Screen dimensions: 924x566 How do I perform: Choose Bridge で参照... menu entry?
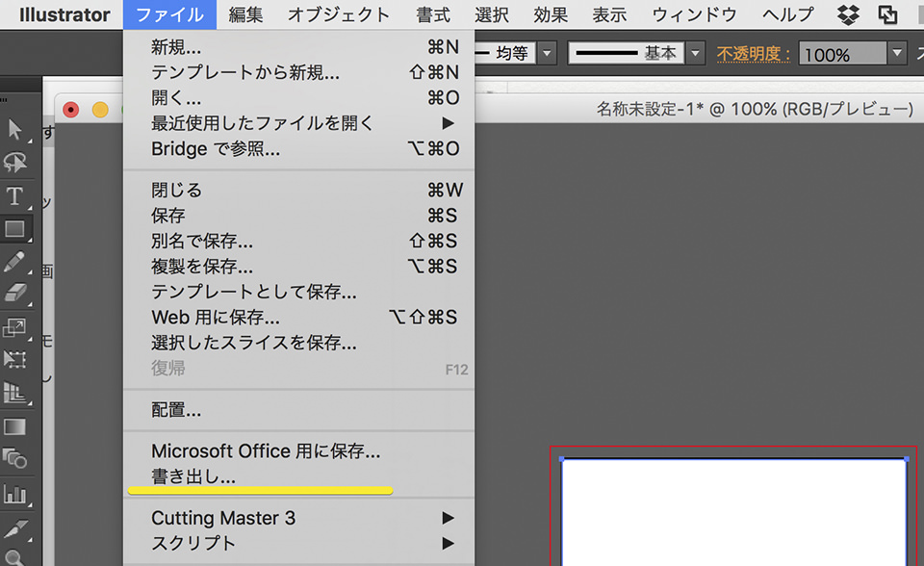[298, 148]
